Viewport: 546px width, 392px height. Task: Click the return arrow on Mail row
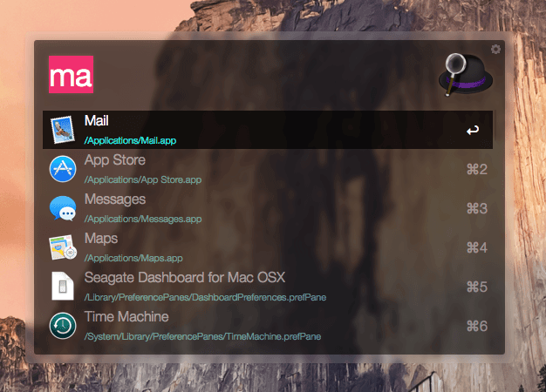coord(473,131)
